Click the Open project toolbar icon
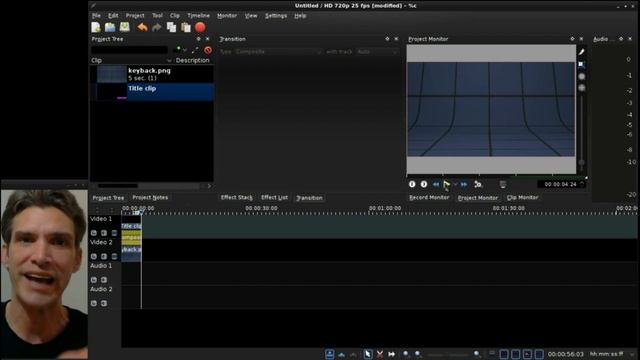The height and width of the screenshot is (360, 640). [x=110, y=27]
